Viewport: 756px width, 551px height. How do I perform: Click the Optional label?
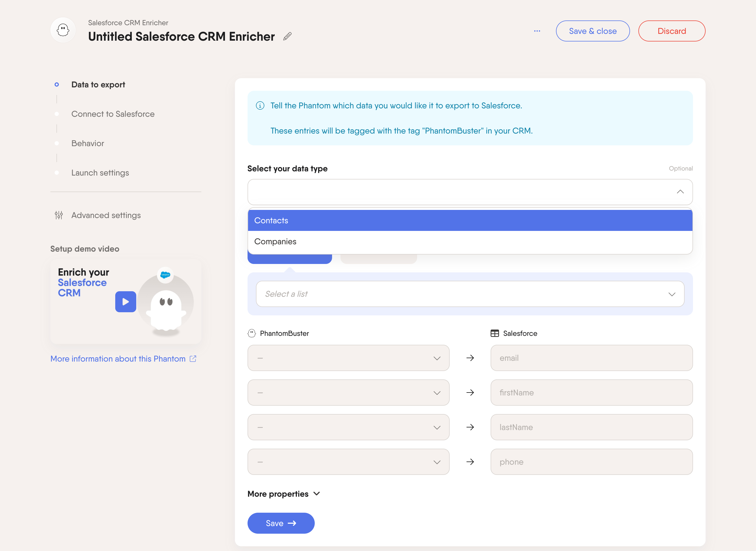[681, 168]
